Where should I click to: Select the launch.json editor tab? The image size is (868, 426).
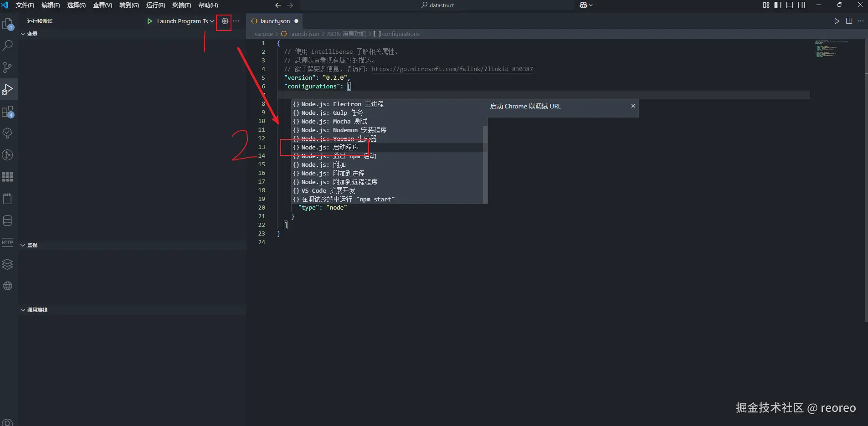click(x=275, y=21)
